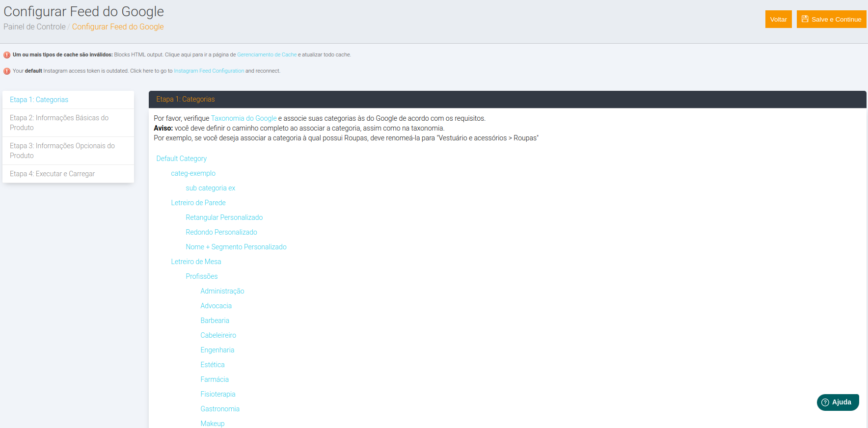The image size is (868, 428).
Task: Select Etapa 3: Informações Opcionais do Produto
Action: pos(68,151)
